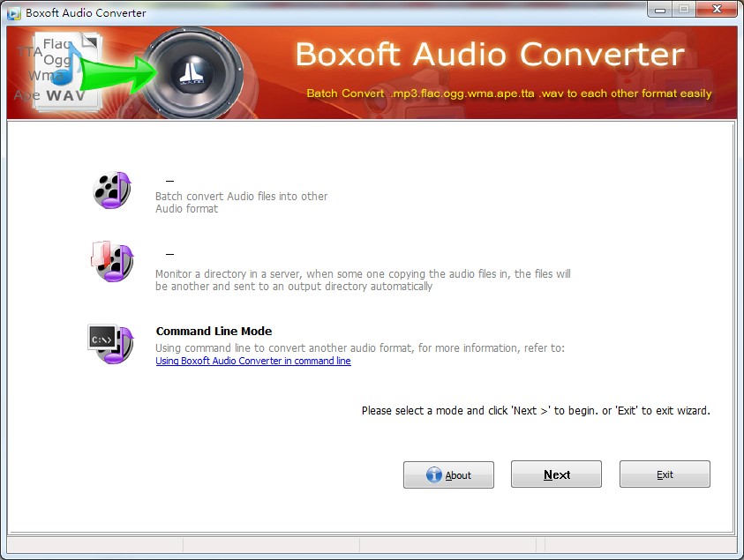Click the 'Monitor a directory in a server' description

[363, 280]
